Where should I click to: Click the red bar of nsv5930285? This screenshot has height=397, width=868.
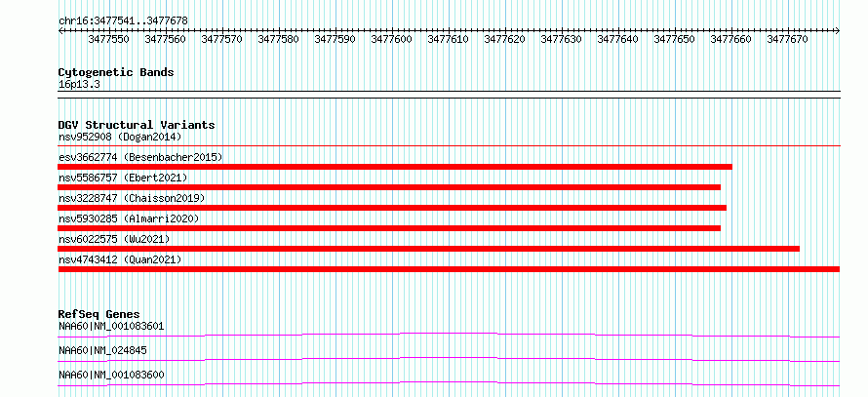(x=389, y=228)
